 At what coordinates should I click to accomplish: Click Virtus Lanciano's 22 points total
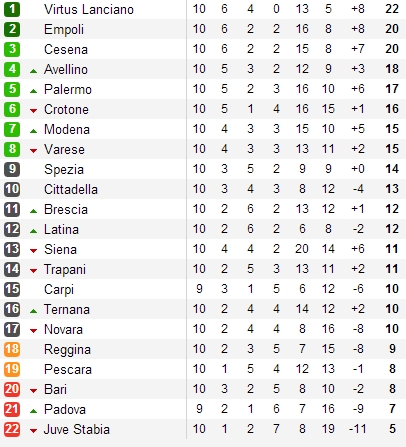pyautogui.click(x=392, y=9)
